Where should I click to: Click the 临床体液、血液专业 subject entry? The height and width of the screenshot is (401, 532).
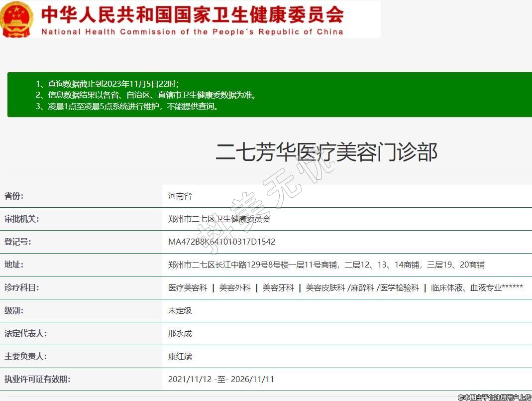pyautogui.click(x=476, y=288)
